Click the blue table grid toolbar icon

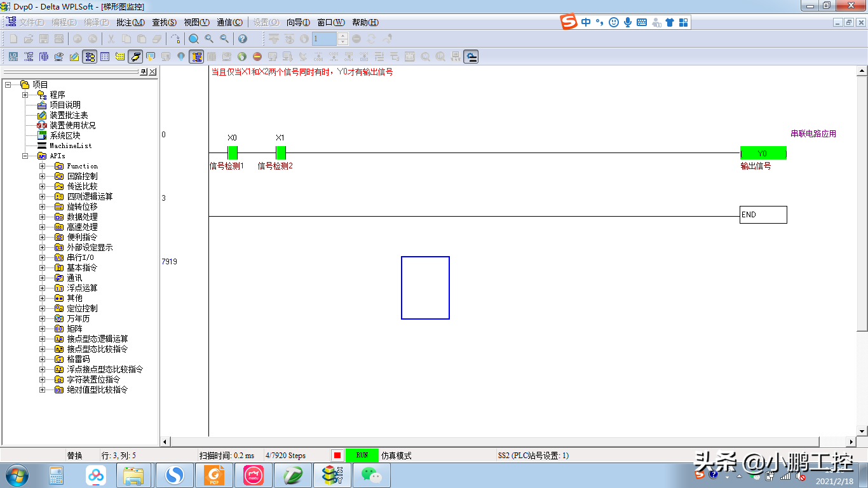[x=105, y=57]
